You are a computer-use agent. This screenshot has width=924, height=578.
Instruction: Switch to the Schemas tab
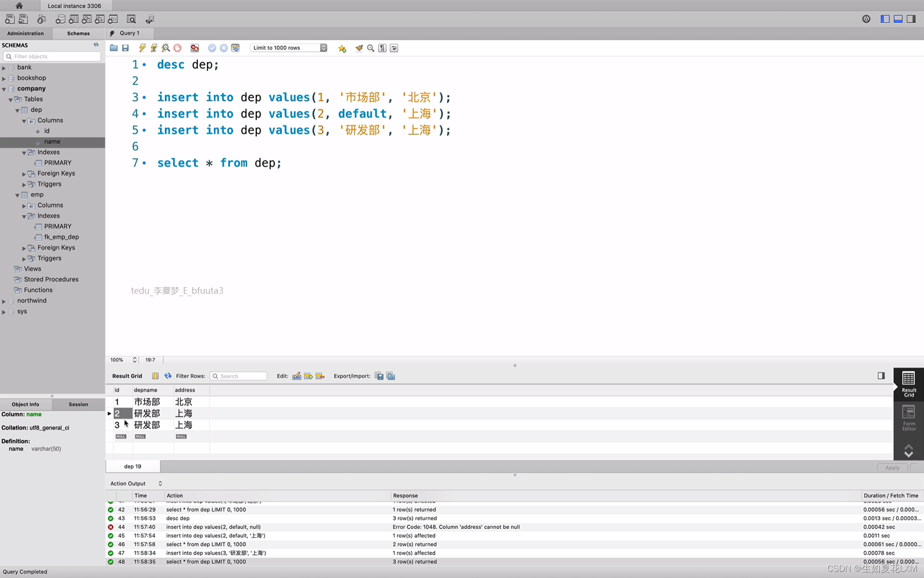click(x=78, y=33)
